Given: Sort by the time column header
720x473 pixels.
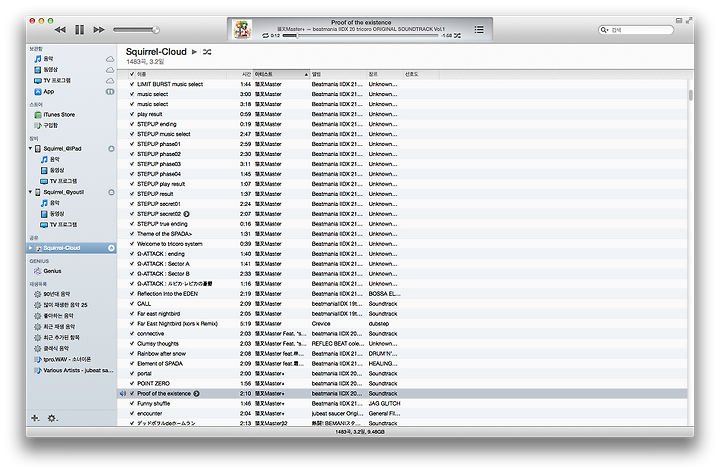Looking at the screenshot, I should tap(240, 74).
